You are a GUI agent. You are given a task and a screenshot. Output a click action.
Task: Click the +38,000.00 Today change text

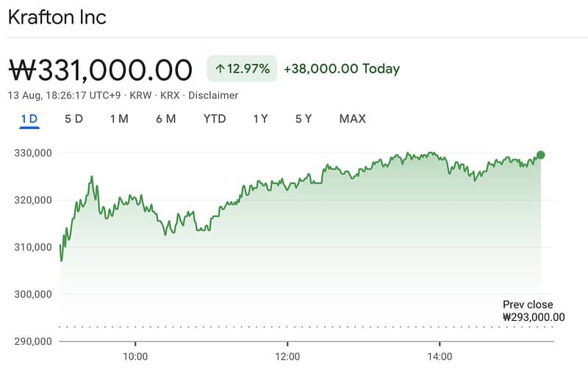342,68
